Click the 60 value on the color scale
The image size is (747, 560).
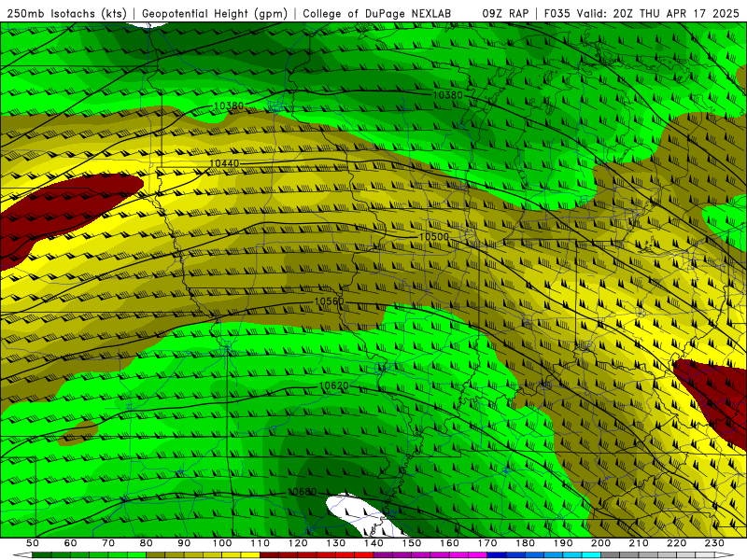(x=70, y=543)
